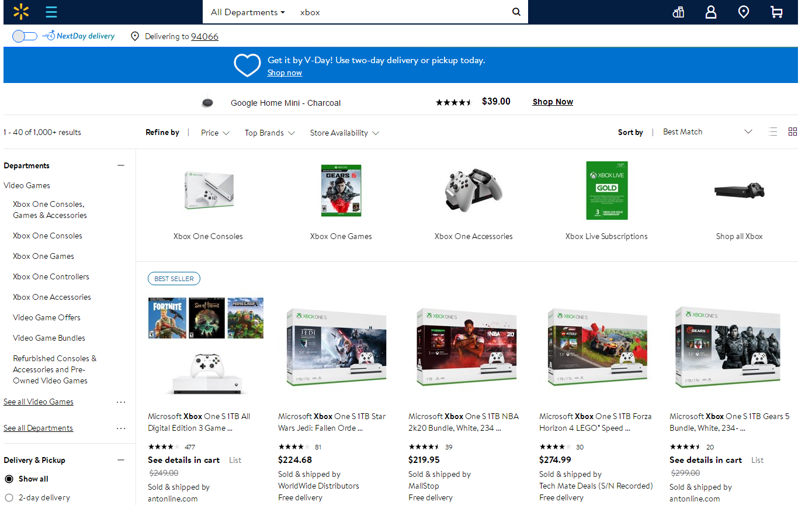This screenshot has height=505, width=812.
Task: Click List next to Gears 5 bundle price
Action: [757, 460]
